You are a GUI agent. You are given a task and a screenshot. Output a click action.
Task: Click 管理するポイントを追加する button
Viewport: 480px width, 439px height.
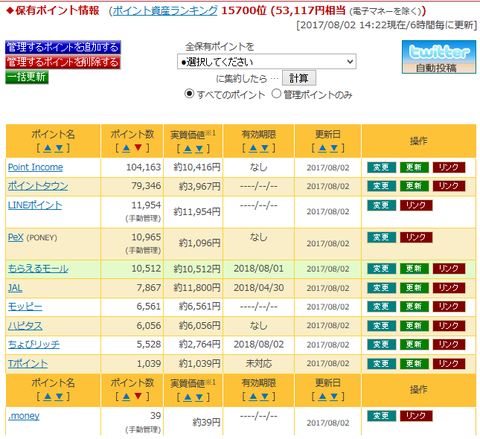tap(63, 47)
